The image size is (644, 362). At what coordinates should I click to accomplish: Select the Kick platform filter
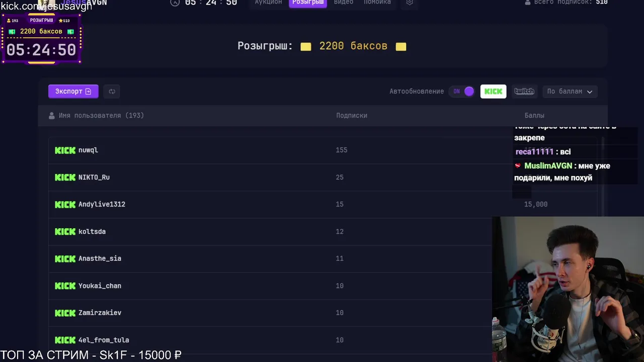(x=493, y=91)
